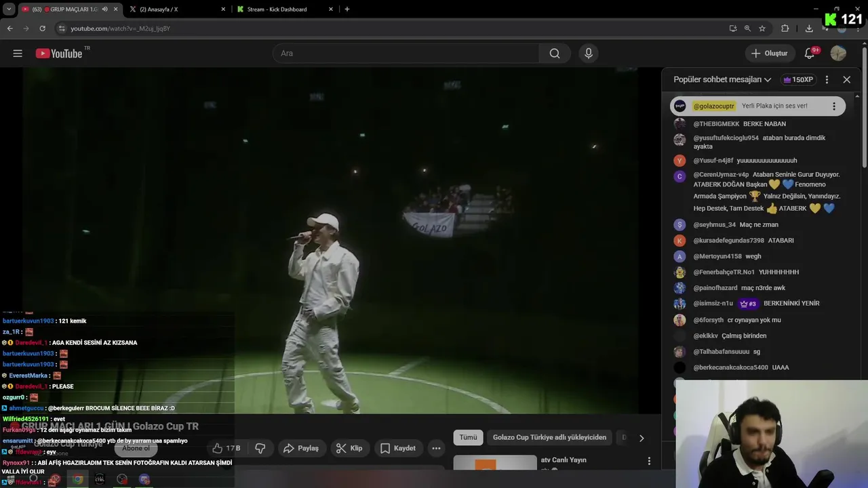Close the live chat panel
Viewport: 868px width, 488px height.
pos(847,79)
